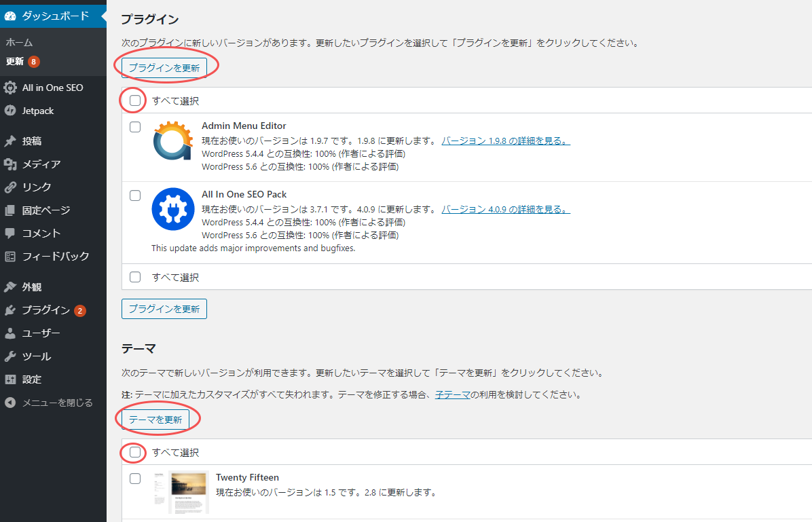Click the wrench icon beside ツール
The height and width of the screenshot is (522, 812).
tap(10, 356)
